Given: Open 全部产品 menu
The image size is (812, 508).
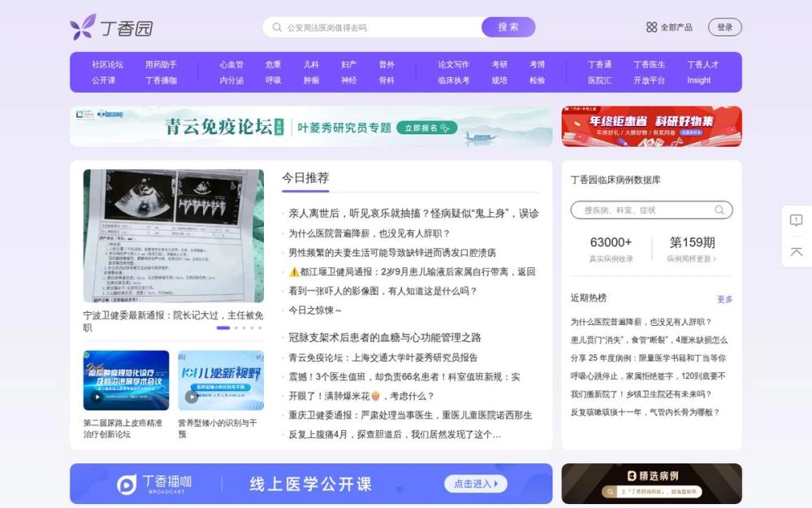Looking at the screenshot, I should (x=669, y=27).
